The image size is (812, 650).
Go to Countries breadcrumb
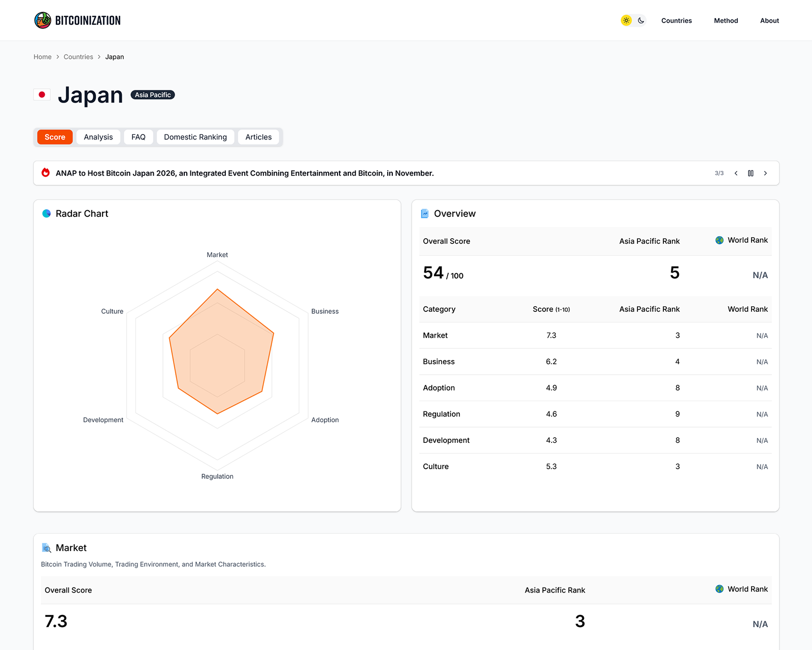point(78,57)
